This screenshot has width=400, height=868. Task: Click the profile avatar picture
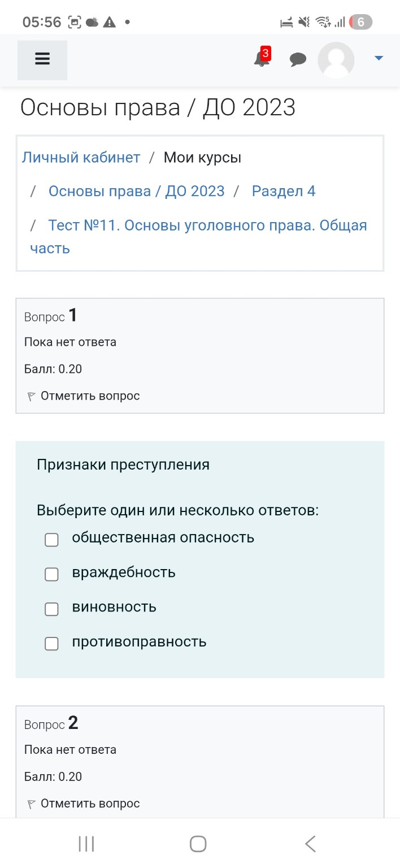(336, 59)
